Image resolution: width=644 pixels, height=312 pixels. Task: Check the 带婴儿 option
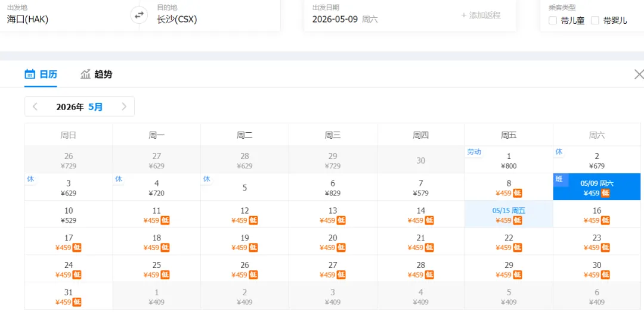595,20
